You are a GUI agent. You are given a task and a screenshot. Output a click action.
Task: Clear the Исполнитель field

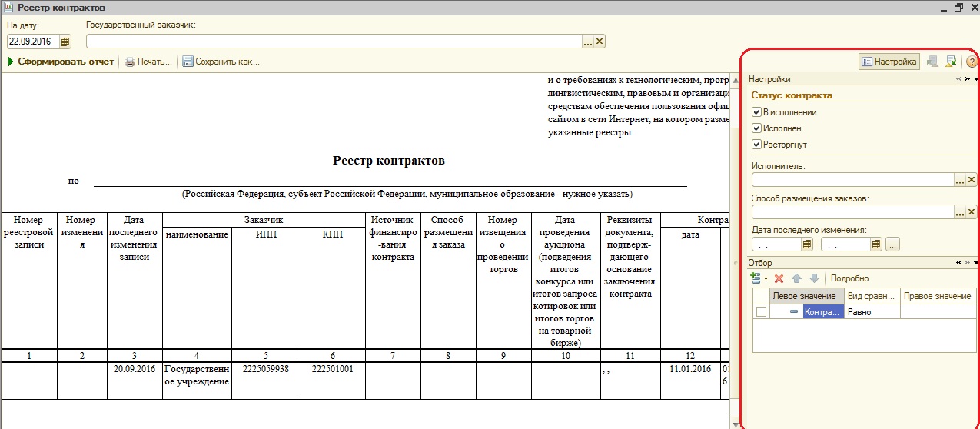972,180
